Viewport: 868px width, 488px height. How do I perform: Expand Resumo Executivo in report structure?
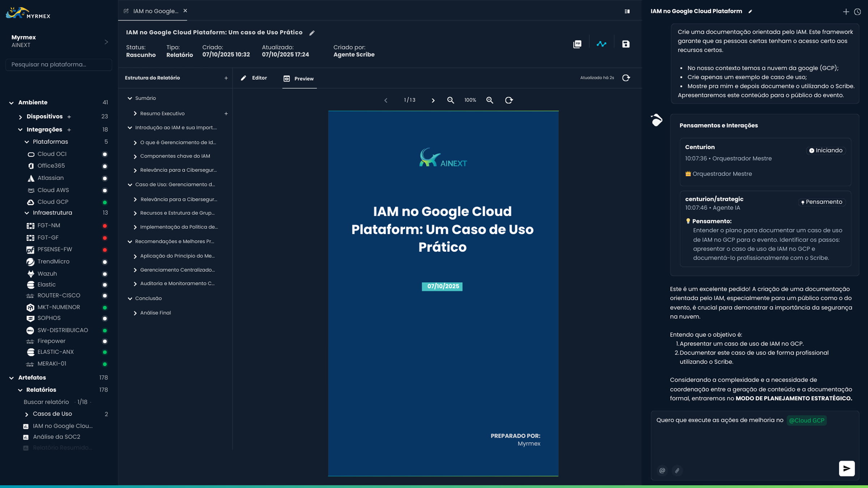pos(135,113)
